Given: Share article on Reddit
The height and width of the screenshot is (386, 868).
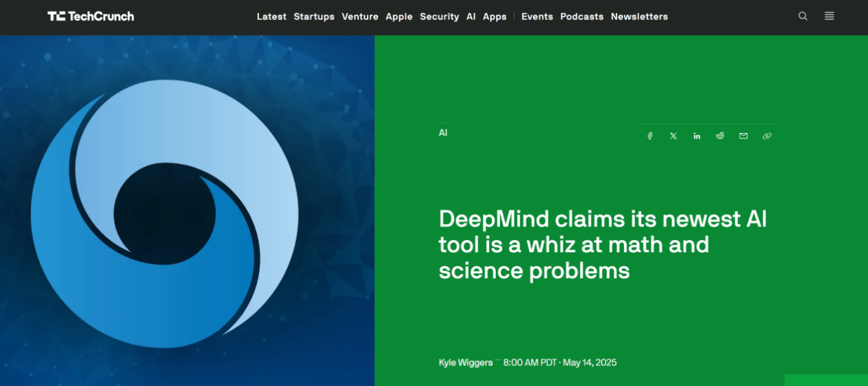Looking at the screenshot, I should (720, 136).
